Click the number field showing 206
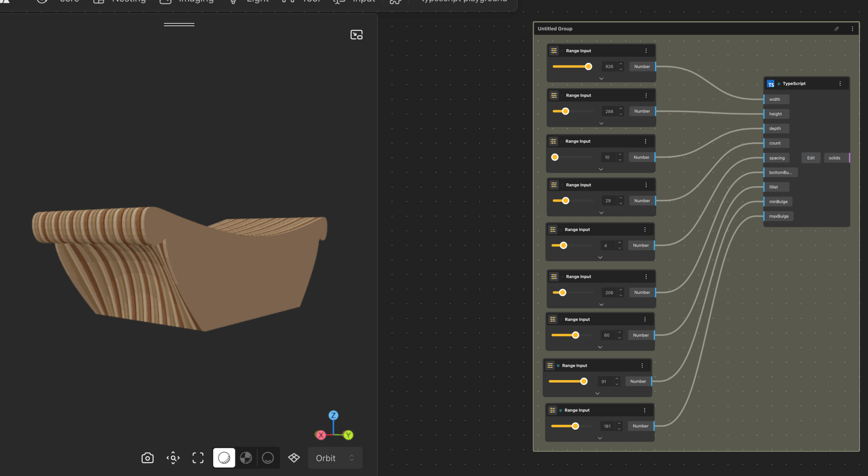The height and width of the screenshot is (476, 868). click(x=609, y=293)
